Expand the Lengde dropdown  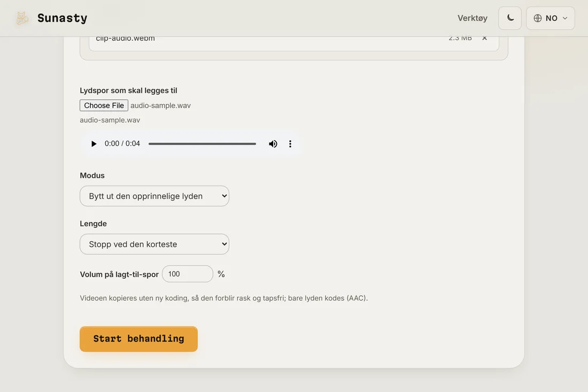(154, 244)
